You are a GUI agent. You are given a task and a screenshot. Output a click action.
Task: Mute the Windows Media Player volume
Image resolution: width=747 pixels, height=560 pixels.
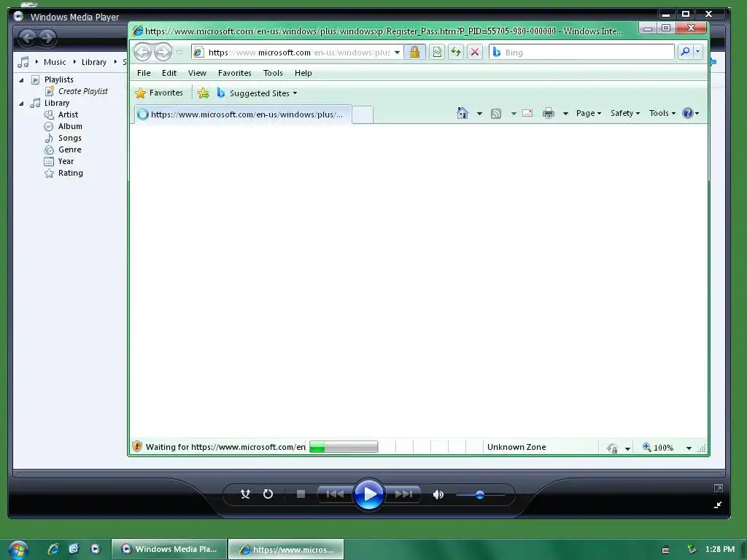438,495
